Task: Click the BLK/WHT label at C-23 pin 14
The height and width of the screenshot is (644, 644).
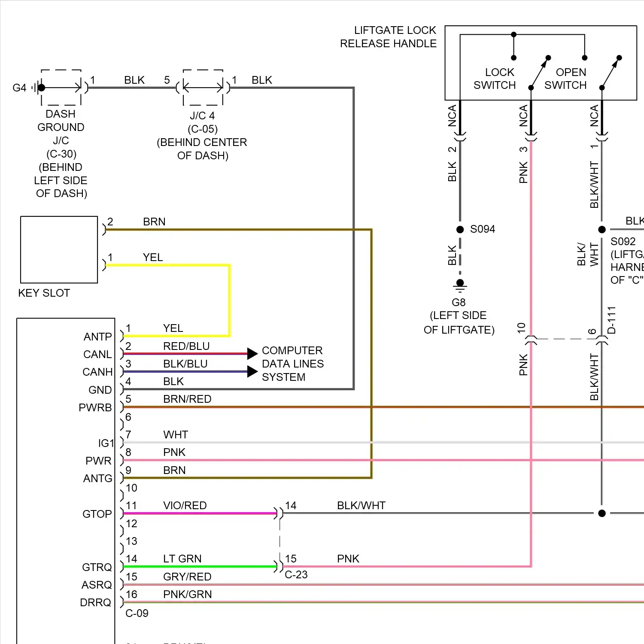Action: (361, 505)
